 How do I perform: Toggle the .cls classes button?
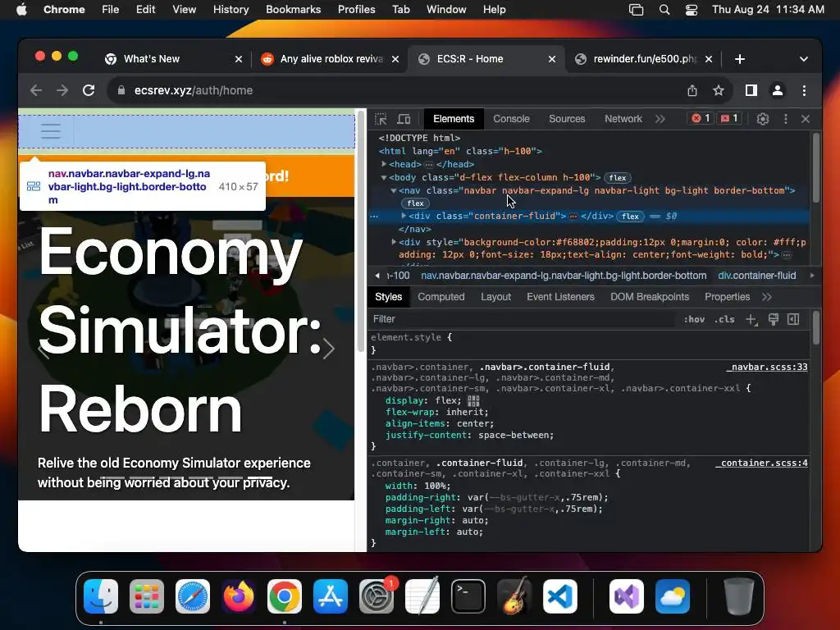coord(724,319)
